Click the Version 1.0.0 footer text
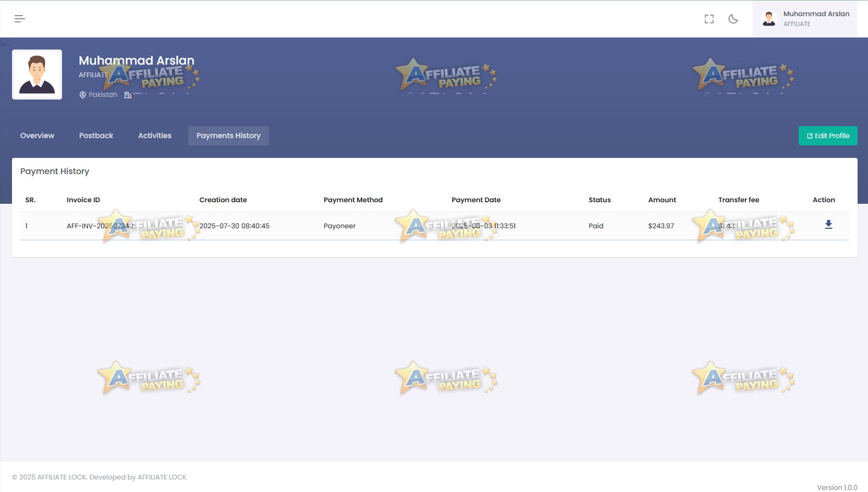 [x=837, y=487]
